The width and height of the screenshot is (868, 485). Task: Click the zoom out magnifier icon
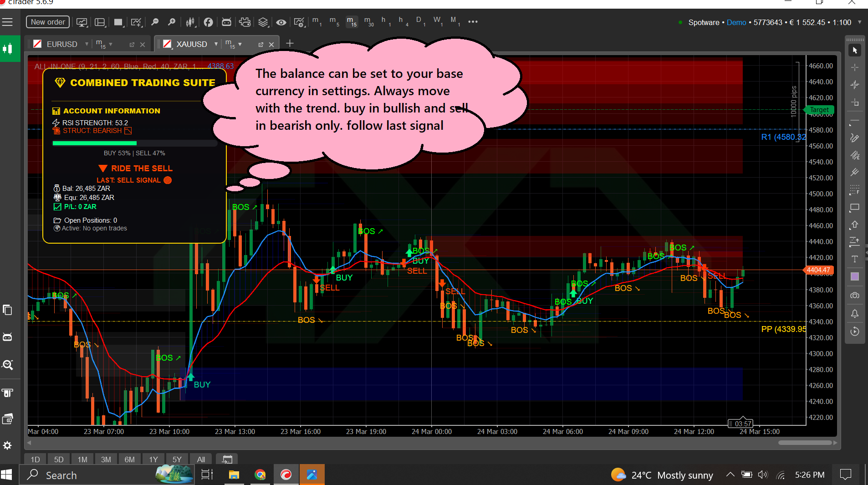click(x=155, y=22)
